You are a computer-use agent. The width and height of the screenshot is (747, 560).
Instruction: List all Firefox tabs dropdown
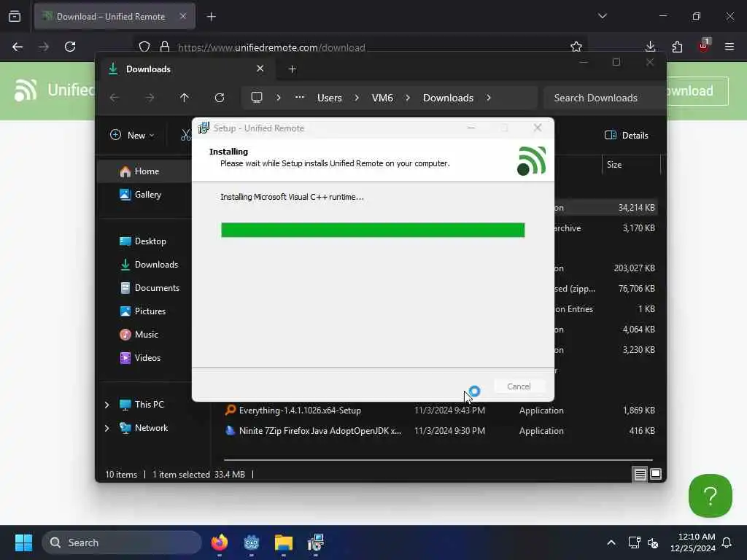tap(602, 16)
